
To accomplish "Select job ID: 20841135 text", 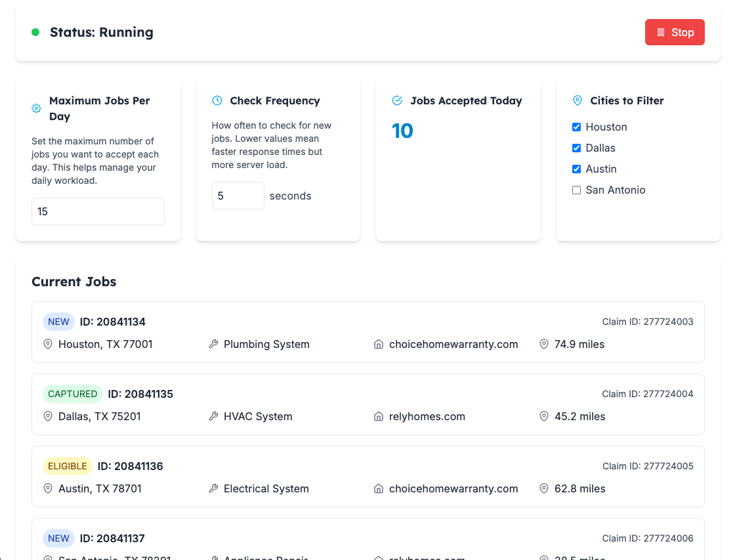I will (140, 394).
